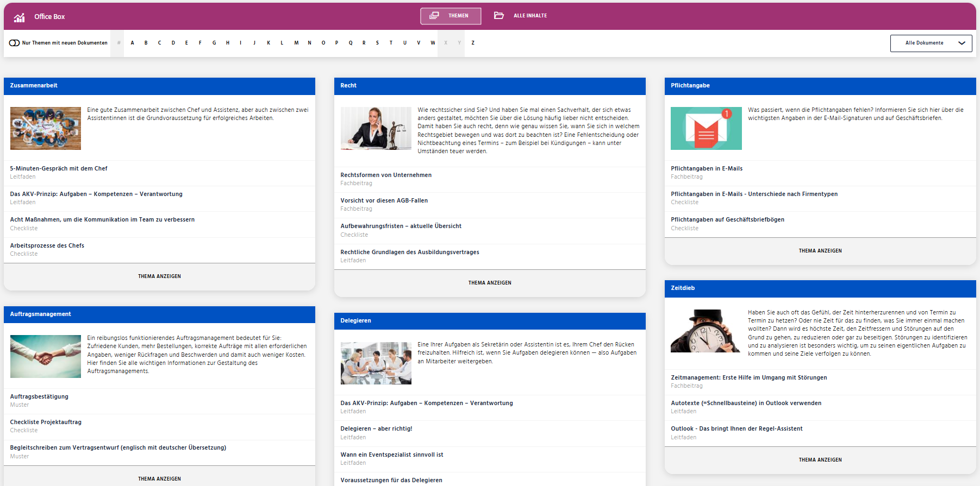Click the Auftragsmanagement handshake image
Screen dimensions: 980x486
pyautogui.click(x=46, y=356)
